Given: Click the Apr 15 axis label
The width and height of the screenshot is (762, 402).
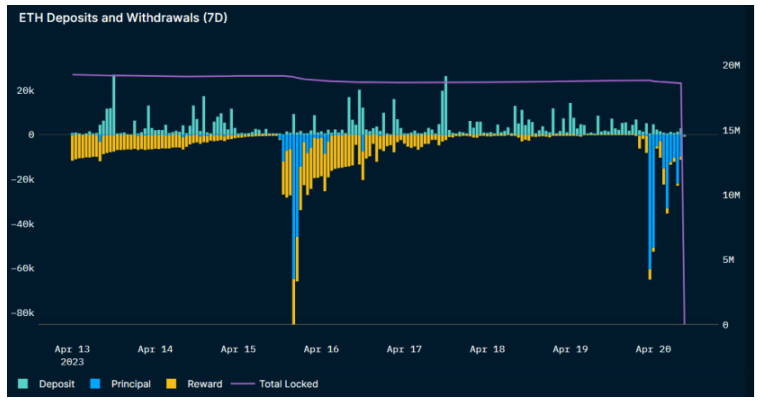Looking at the screenshot, I should coord(238,349).
